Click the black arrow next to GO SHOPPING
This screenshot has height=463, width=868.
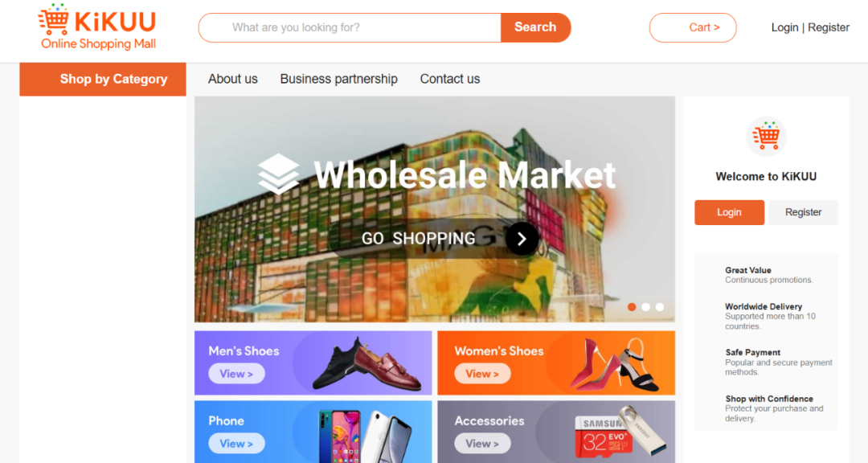pyautogui.click(x=522, y=239)
